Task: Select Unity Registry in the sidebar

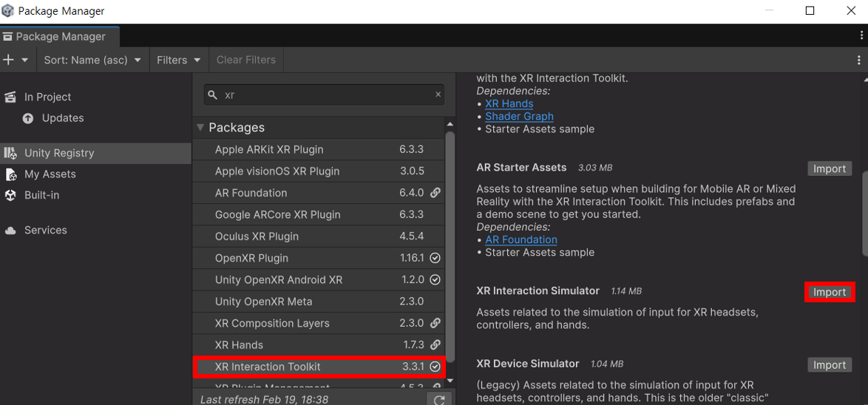Action: click(x=96, y=153)
